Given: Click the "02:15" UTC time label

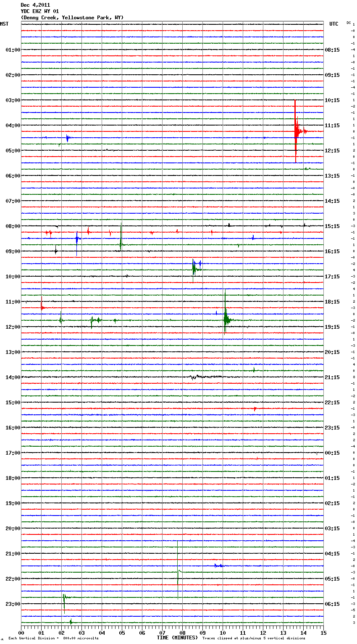Looking at the screenshot, I should 332,503.
